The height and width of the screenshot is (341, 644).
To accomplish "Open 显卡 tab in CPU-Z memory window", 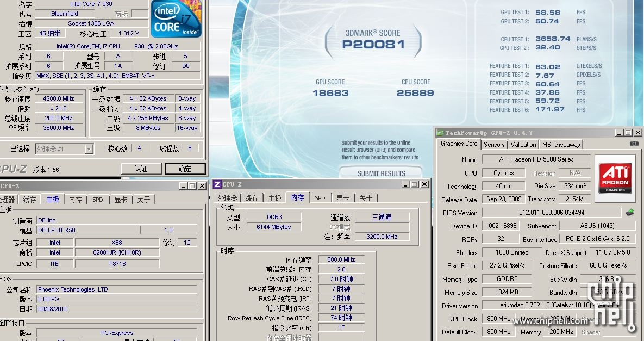I will (x=343, y=198).
